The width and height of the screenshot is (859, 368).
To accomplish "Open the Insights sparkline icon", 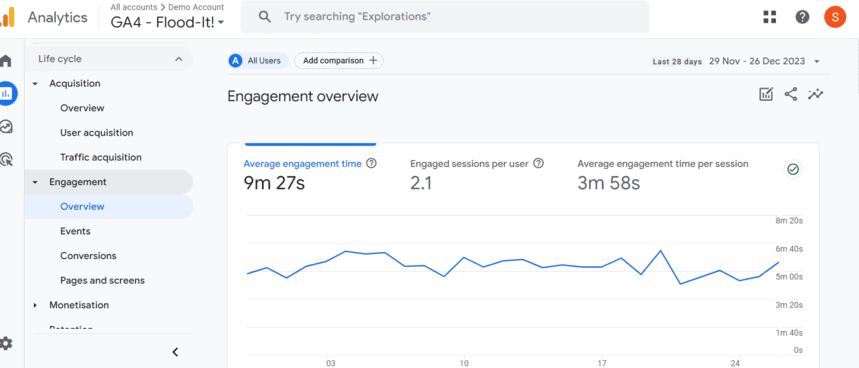I will (x=816, y=94).
